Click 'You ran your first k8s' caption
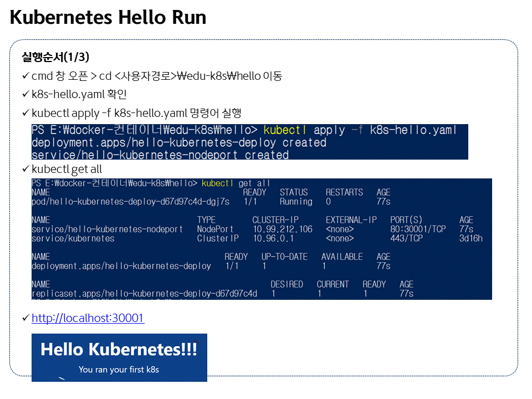This screenshot has height=399, width=532. (x=119, y=370)
